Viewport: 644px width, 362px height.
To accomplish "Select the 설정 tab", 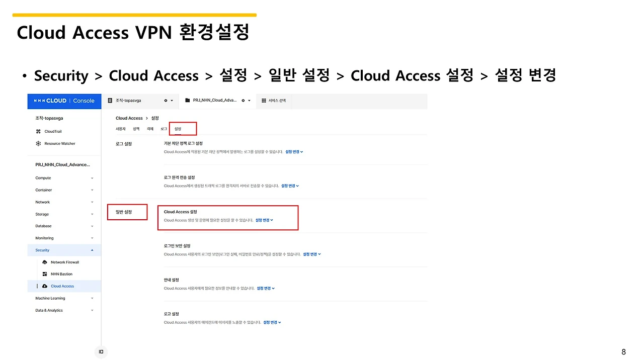I will [178, 129].
